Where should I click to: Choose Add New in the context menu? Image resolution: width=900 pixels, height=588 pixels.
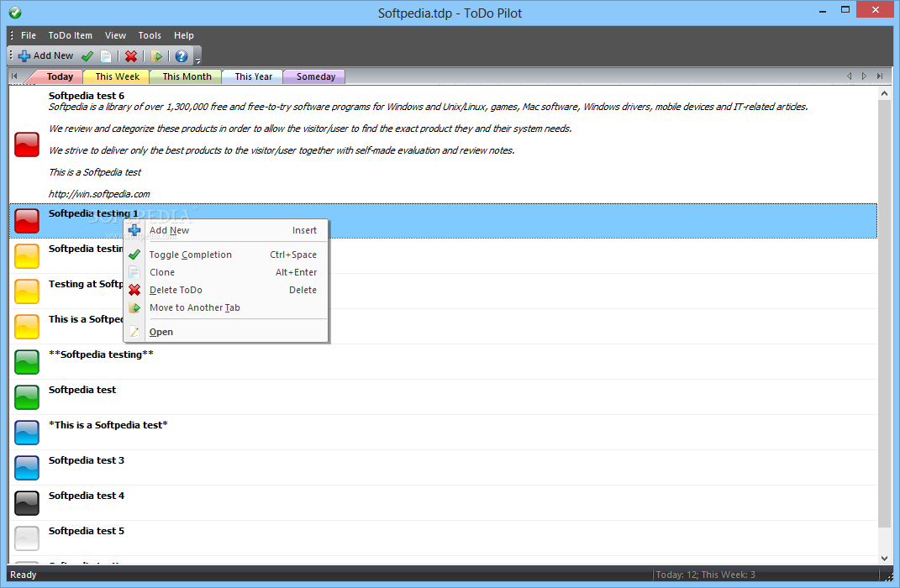point(226,230)
